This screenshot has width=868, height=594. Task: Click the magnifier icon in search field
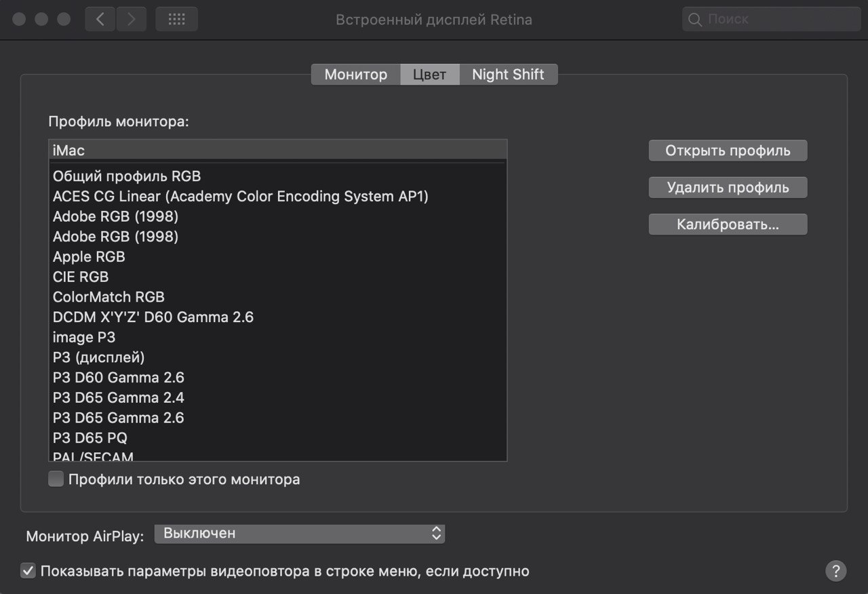point(695,20)
